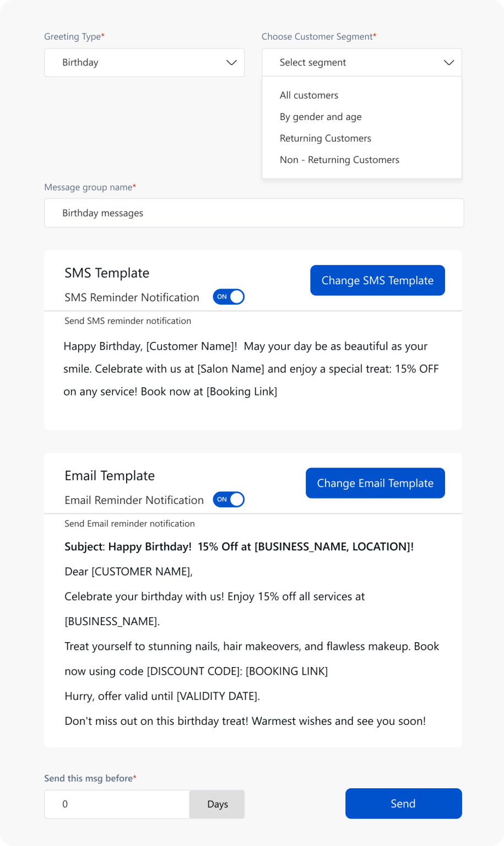Click the "Days" unit label
This screenshot has width=504, height=846.
[x=217, y=804]
